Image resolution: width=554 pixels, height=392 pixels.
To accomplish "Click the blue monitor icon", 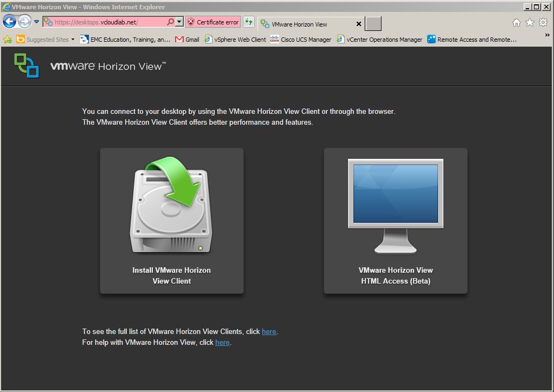I will (396, 206).
